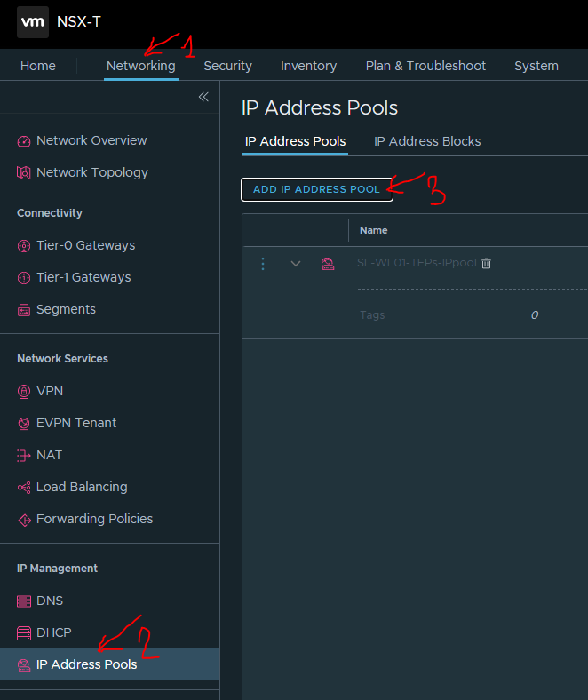The image size is (588, 700).
Task: Click the Network Topology map icon
Action: (24, 172)
